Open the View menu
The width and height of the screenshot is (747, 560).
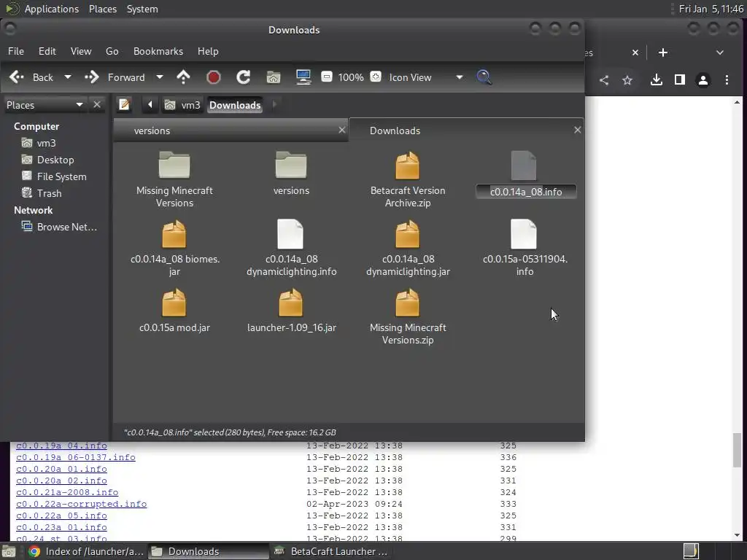pyautogui.click(x=81, y=51)
